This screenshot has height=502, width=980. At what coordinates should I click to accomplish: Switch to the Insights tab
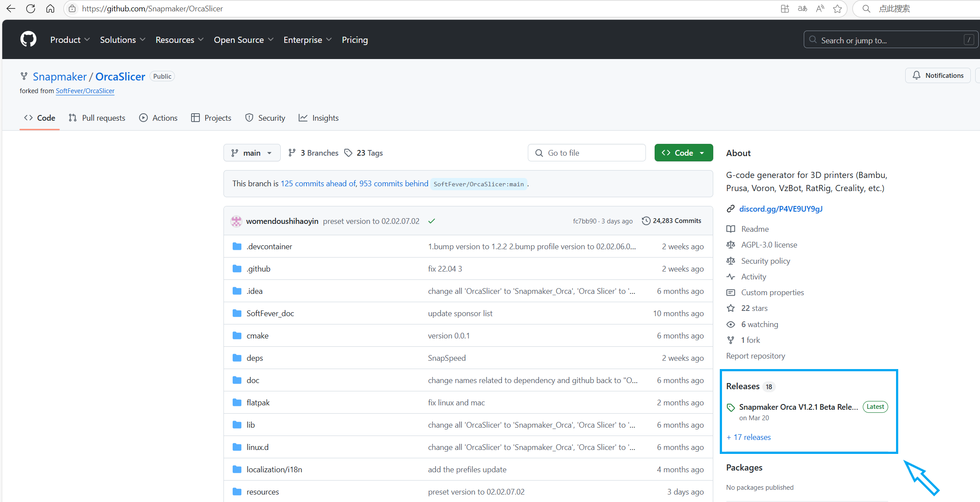tap(319, 118)
